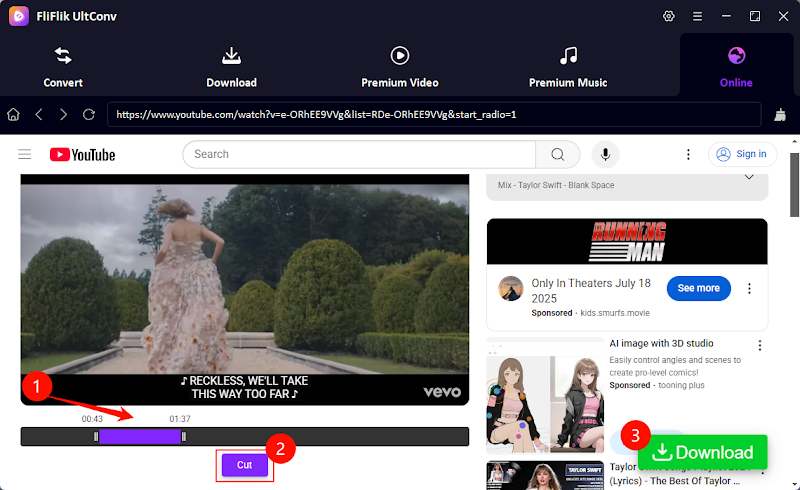Open the YouTube guide menu icon
Screen dimensions: 800x490
click(24, 154)
